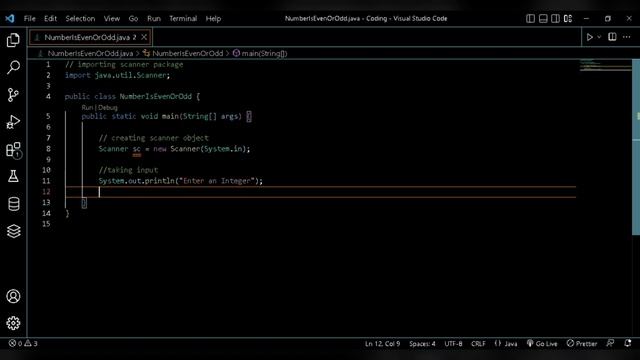Screen dimensions: 640x360
Task: Change encoding via UTF-8 status item
Action: [453, 344]
